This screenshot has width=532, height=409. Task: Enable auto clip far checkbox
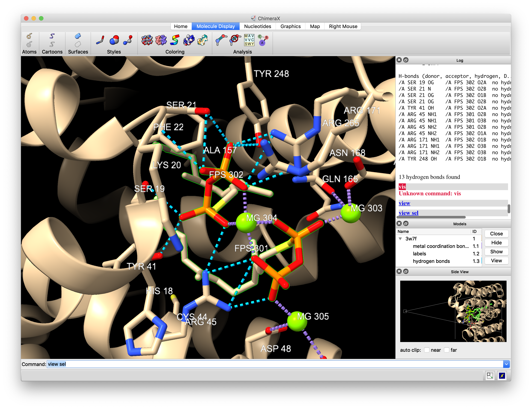(x=446, y=350)
